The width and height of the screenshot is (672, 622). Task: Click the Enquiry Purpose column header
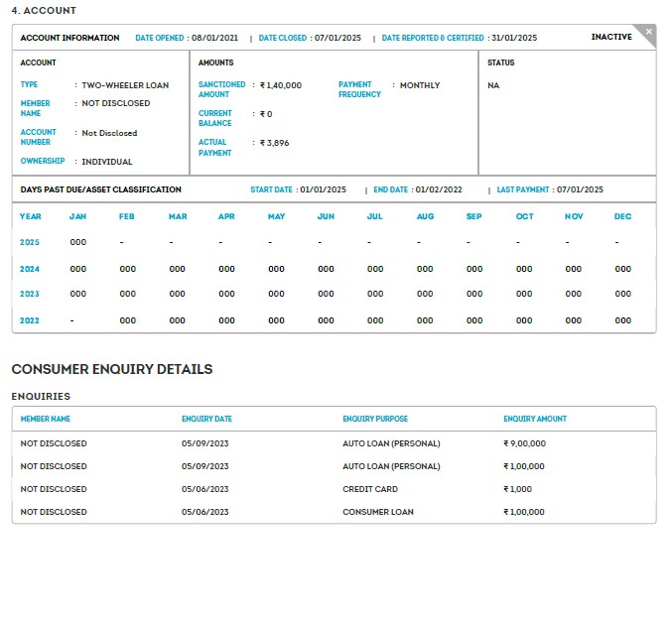coord(375,419)
